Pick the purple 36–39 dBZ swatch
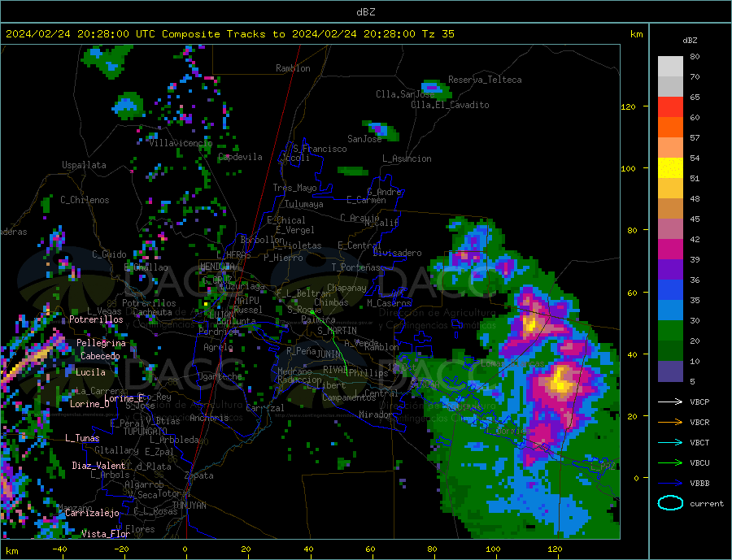This screenshot has height=560, width=732. (x=670, y=270)
